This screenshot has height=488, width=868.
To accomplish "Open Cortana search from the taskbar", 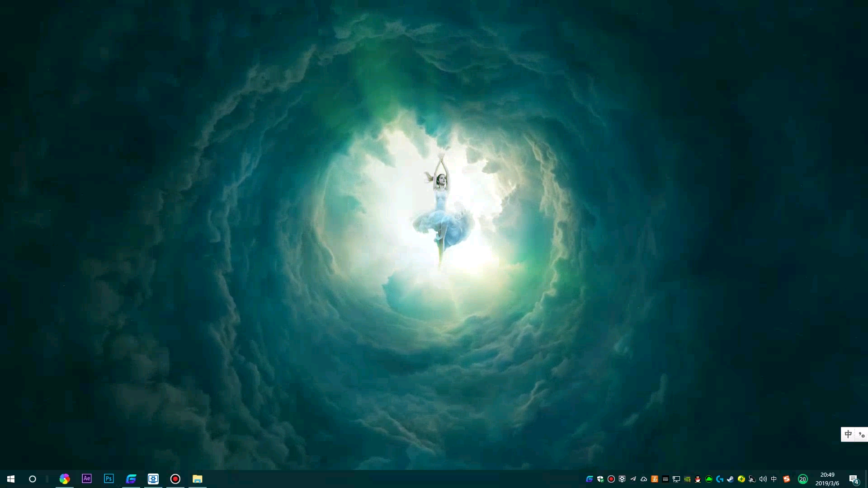I will point(32,479).
